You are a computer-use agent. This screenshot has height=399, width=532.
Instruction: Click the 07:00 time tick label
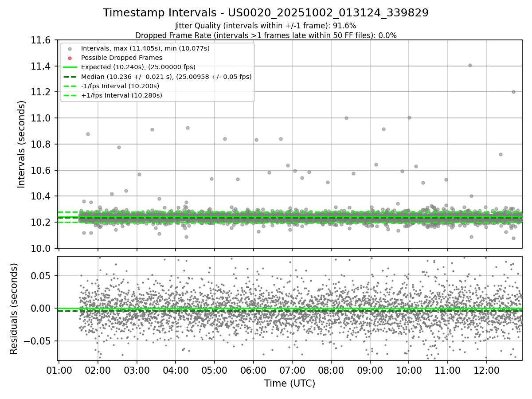pos(292,370)
